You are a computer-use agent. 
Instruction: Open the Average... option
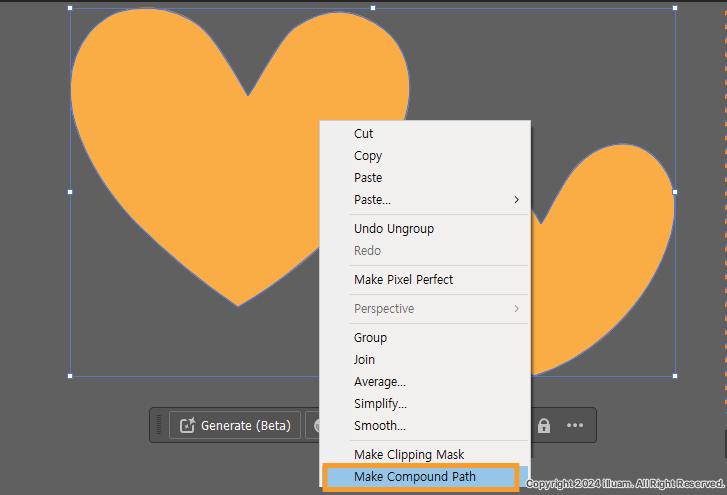(425, 381)
